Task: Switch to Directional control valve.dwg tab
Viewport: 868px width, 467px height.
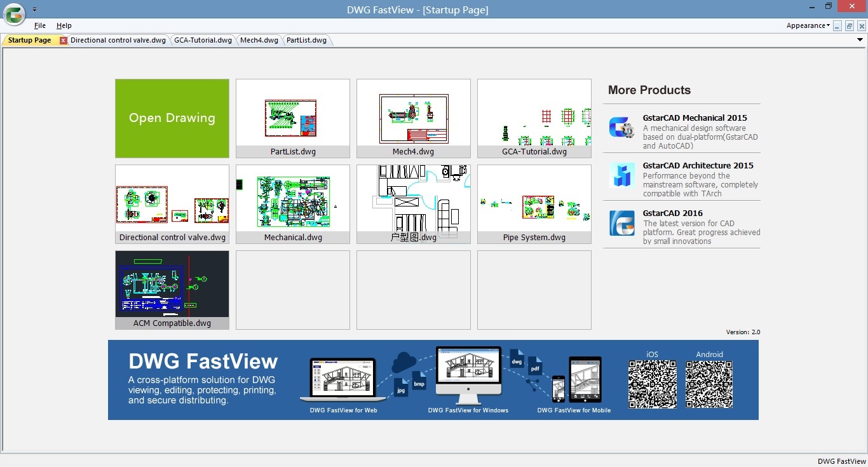Action: [118, 40]
